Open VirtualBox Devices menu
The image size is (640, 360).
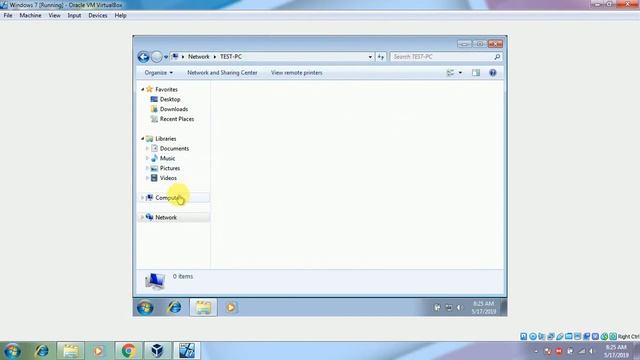[98, 16]
